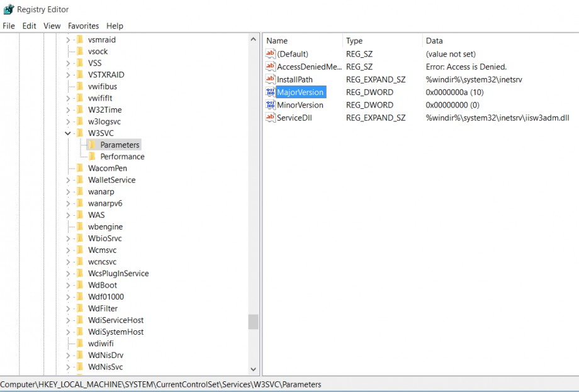Click the tree panel vertical scrollbar thumb
The height and width of the screenshot is (392, 579).
(254, 322)
